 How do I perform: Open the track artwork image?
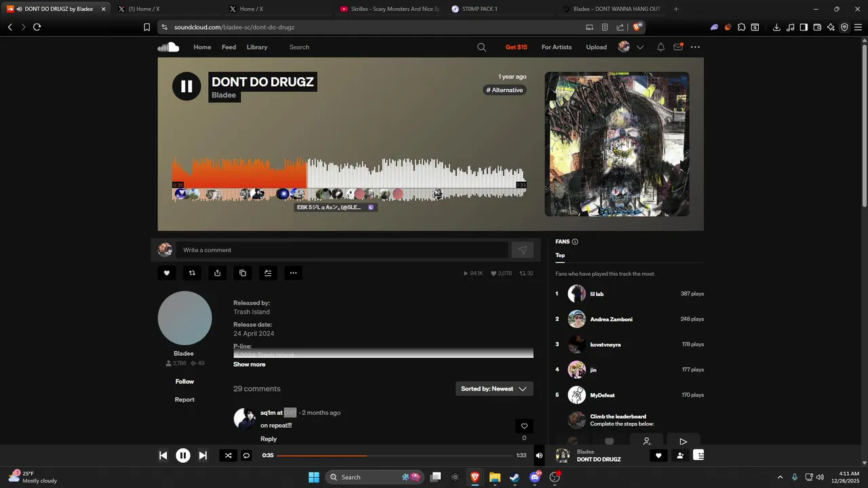click(617, 144)
